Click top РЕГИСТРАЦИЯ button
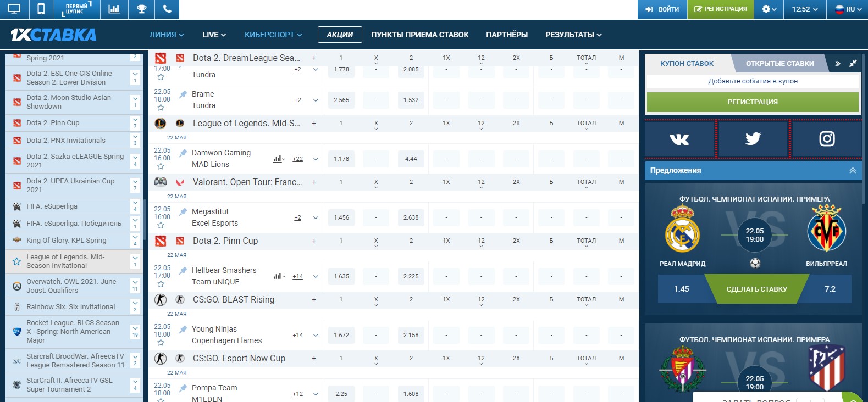Image resolution: width=868 pixels, height=402 pixels. (x=720, y=9)
